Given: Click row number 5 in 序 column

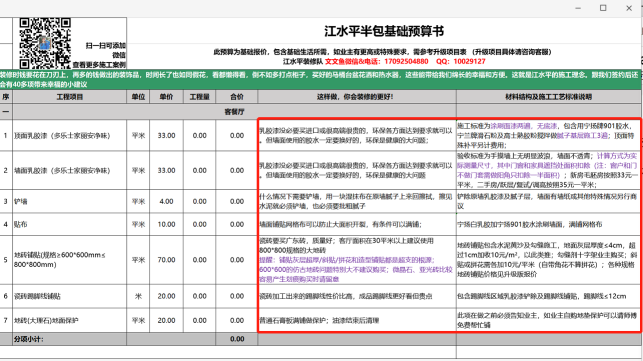Looking at the screenshot, I should click(x=6, y=260).
